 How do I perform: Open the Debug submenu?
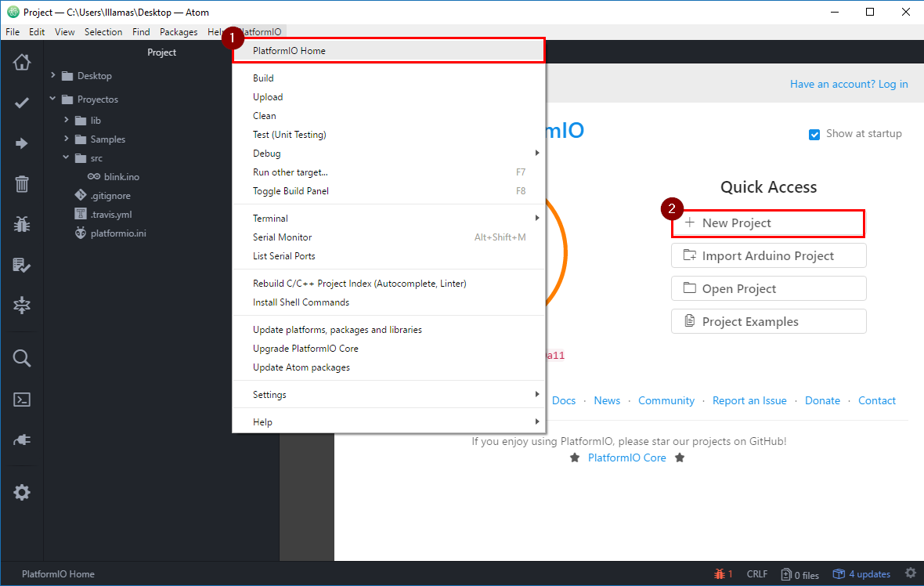point(389,154)
